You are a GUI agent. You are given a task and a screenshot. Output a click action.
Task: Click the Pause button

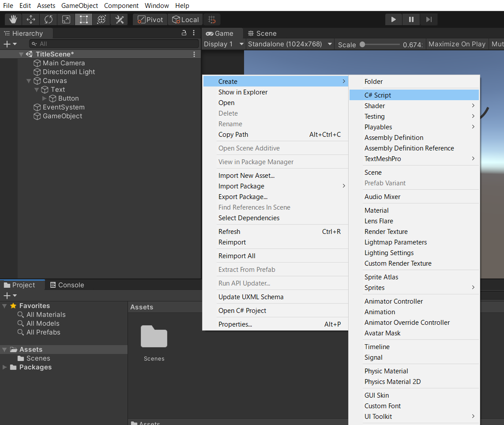click(411, 19)
